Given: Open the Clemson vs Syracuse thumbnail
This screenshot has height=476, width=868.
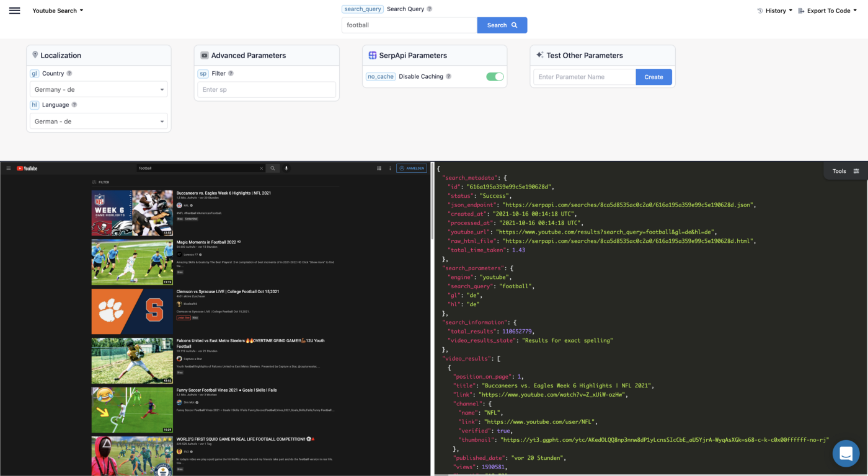Looking at the screenshot, I should pyautogui.click(x=132, y=312).
